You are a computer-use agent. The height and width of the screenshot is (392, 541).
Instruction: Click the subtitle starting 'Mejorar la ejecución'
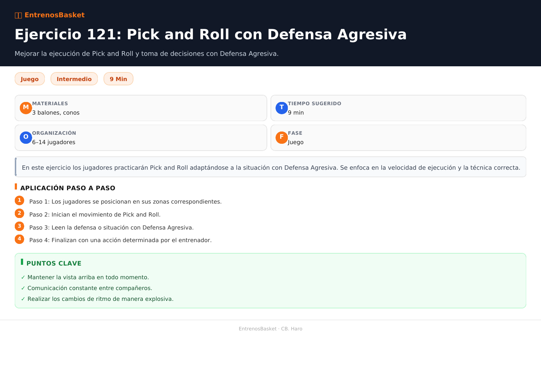tap(147, 54)
